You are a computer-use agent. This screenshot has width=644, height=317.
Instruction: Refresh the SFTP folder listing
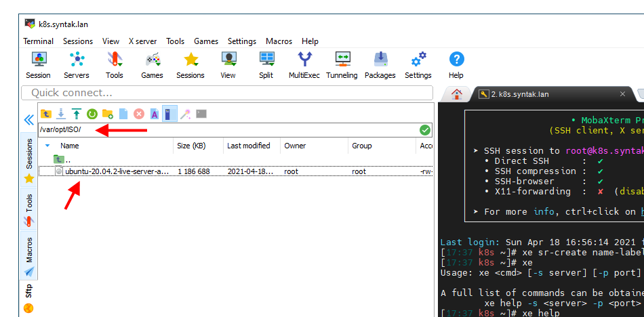[92, 114]
